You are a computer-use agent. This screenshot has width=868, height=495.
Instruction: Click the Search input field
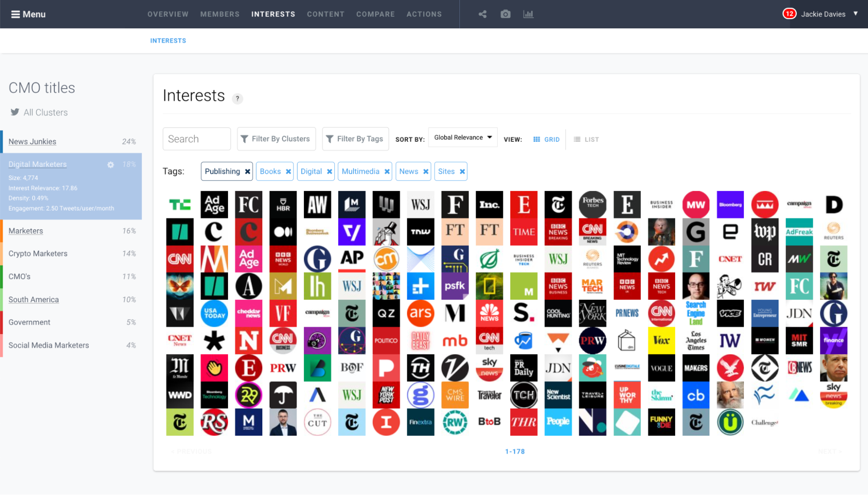click(x=196, y=139)
